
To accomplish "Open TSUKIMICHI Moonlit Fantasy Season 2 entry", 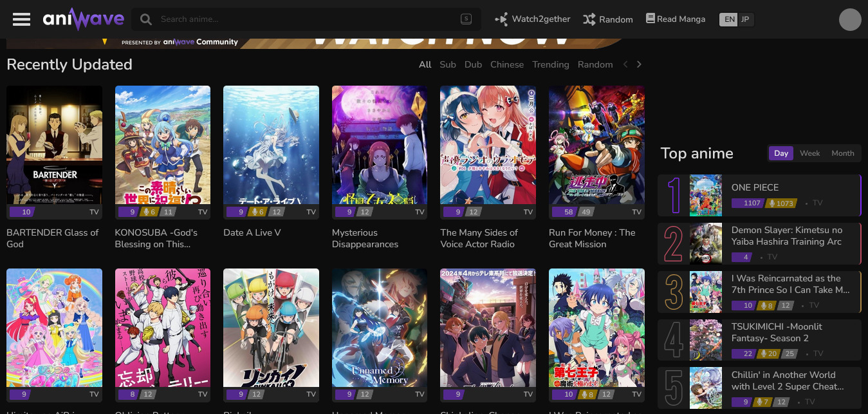I will pos(759,340).
